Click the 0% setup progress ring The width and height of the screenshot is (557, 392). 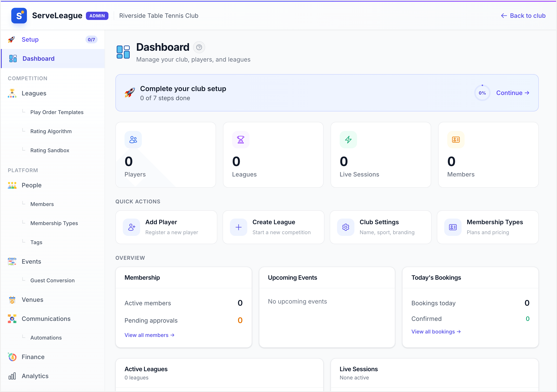[x=482, y=93]
